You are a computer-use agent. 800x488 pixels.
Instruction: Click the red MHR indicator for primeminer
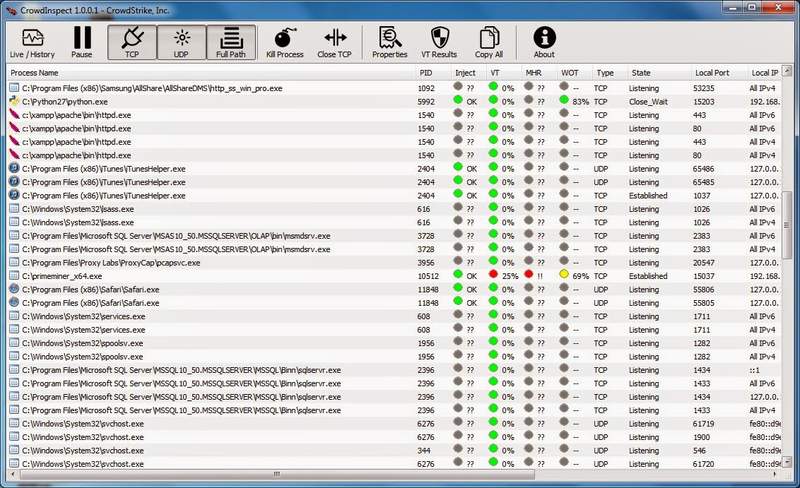(x=529, y=275)
